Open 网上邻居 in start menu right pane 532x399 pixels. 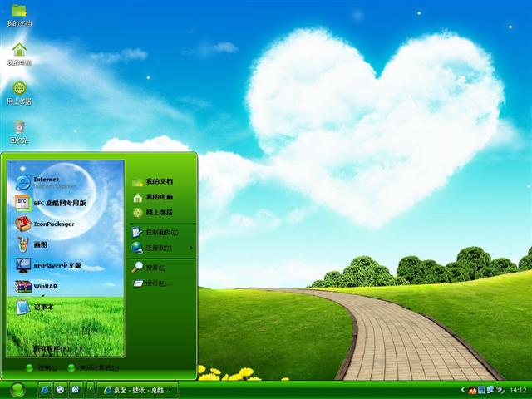[x=152, y=213]
